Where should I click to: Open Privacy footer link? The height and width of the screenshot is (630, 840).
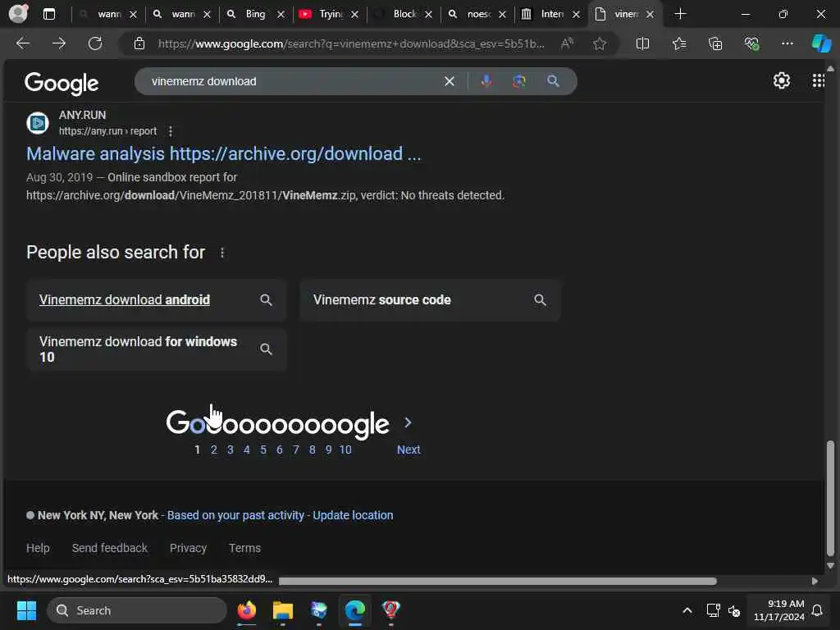click(188, 548)
